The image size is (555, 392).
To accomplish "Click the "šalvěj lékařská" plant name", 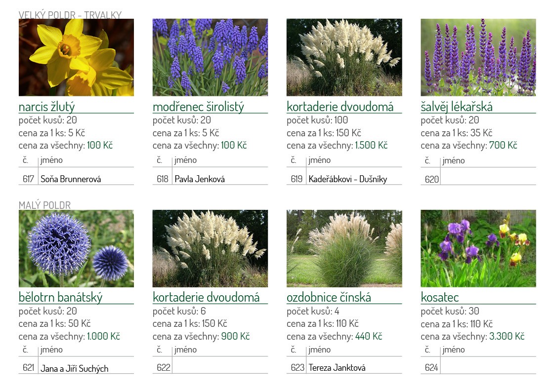I will (456, 107).
